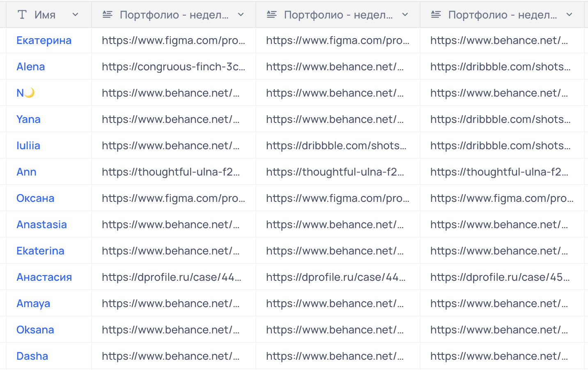Select Amaya's first portfolio behance.net cell
Image resolution: width=588 pixels, height=370 pixels.
[x=174, y=303]
